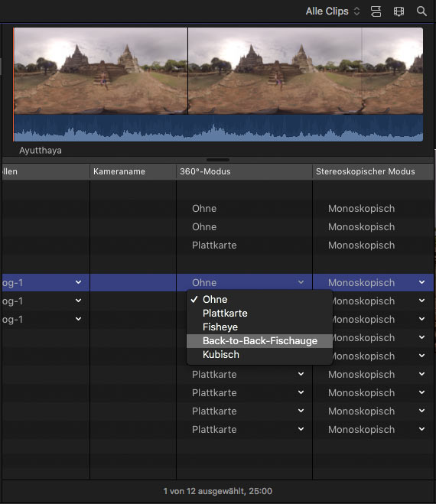Open clip appearance and grouping options icon
The image size is (436, 504).
(376, 11)
